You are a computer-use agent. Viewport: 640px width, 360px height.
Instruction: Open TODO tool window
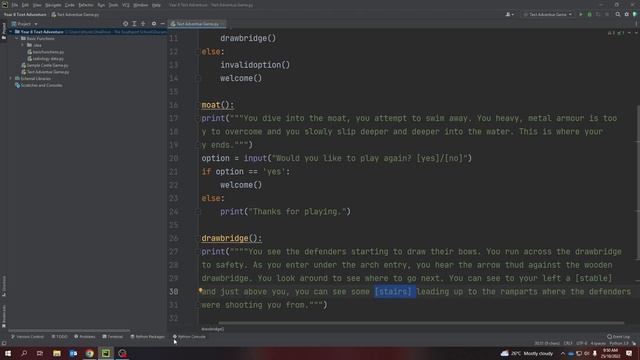pos(60,337)
